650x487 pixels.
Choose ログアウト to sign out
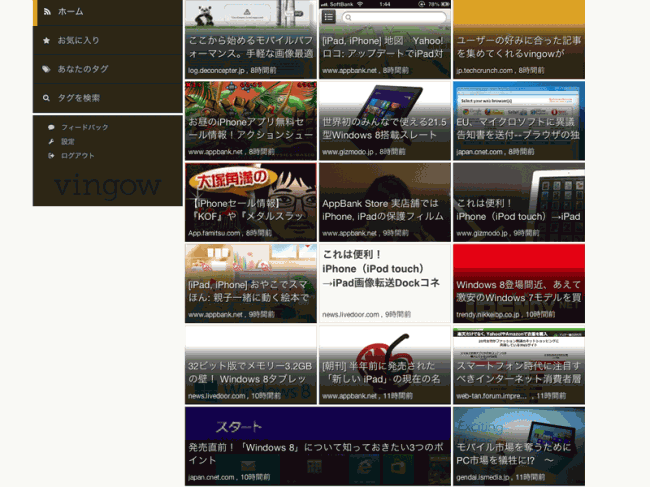78,156
